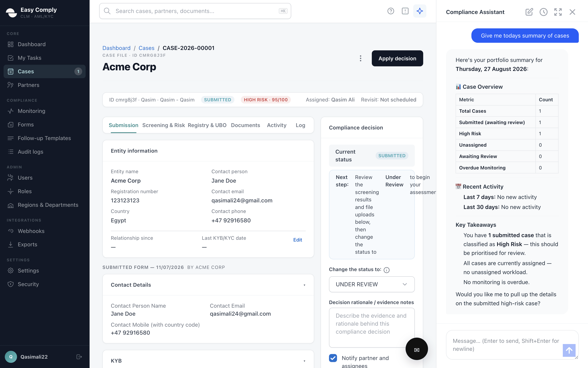Switch to the Log tab
The width and height of the screenshot is (588, 368).
coord(300,125)
